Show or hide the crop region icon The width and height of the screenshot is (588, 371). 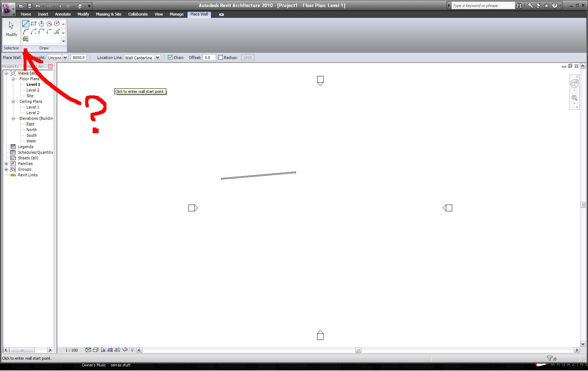tap(118, 350)
